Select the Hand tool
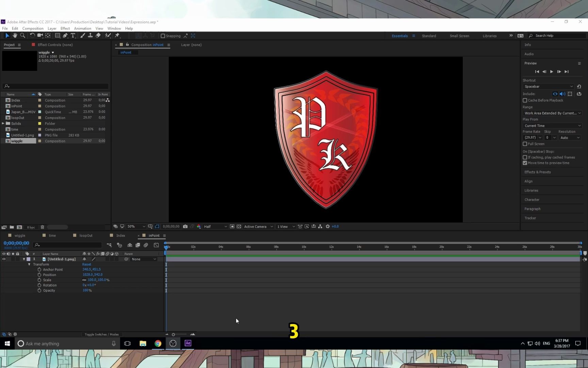 [15, 35]
